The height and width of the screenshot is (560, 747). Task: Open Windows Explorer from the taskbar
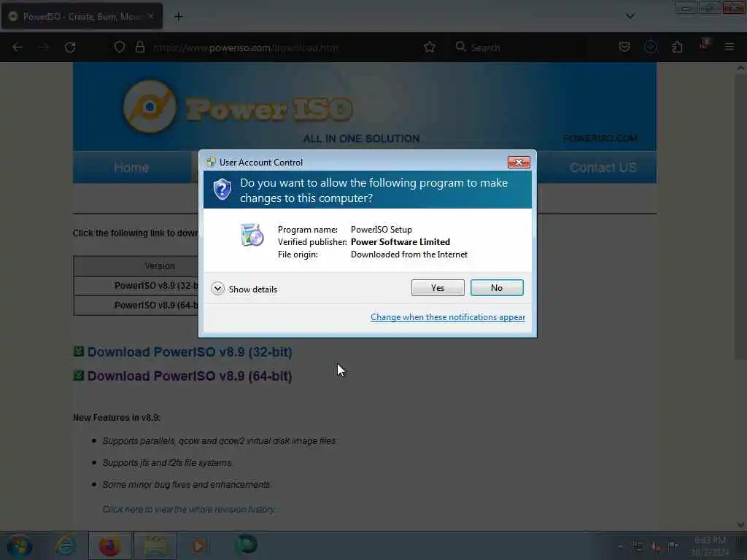155,545
